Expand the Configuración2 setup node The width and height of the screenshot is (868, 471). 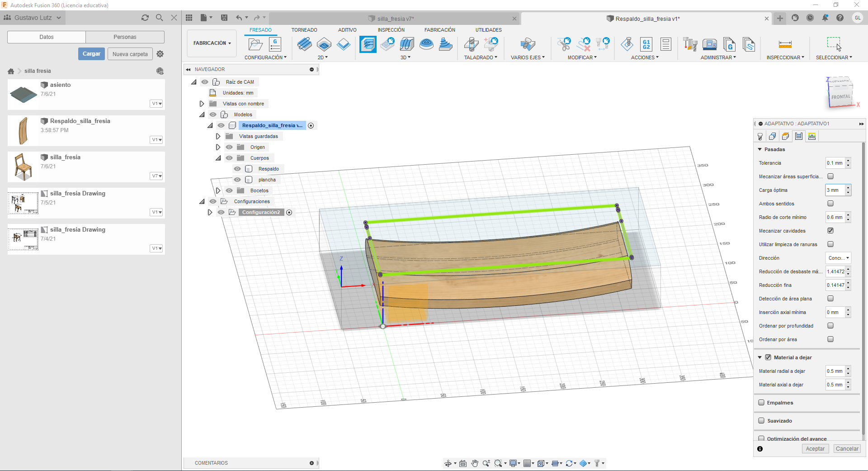tap(210, 212)
